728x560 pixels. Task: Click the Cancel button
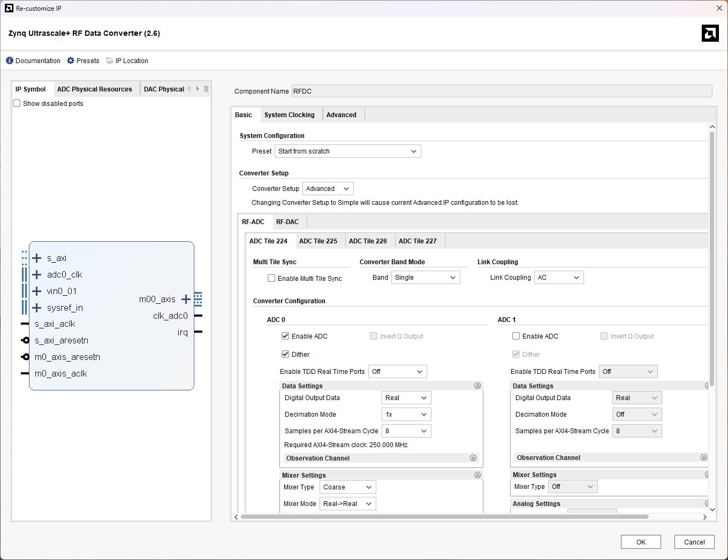pyautogui.click(x=694, y=542)
